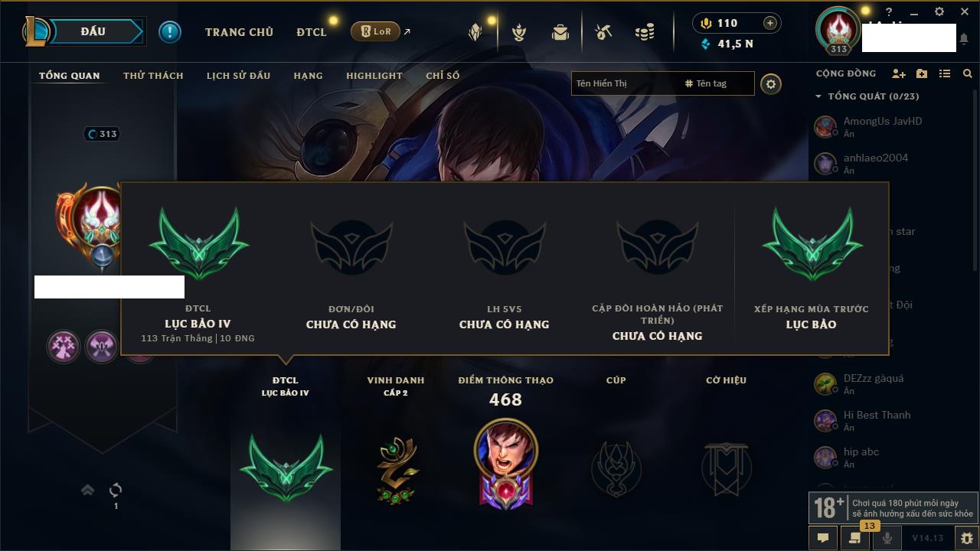The image size is (980, 551).
Task: Click the add friend icon
Action: (x=899, y=73)
